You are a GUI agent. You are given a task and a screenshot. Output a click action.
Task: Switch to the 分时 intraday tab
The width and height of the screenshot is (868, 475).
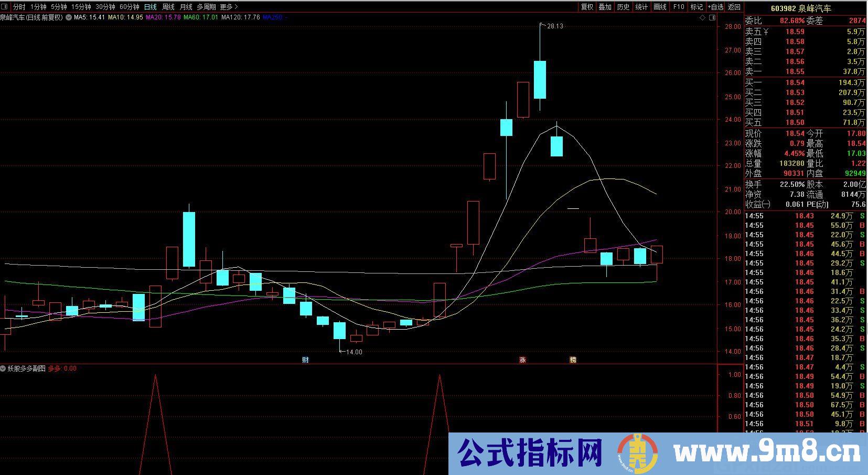(19, 7)
